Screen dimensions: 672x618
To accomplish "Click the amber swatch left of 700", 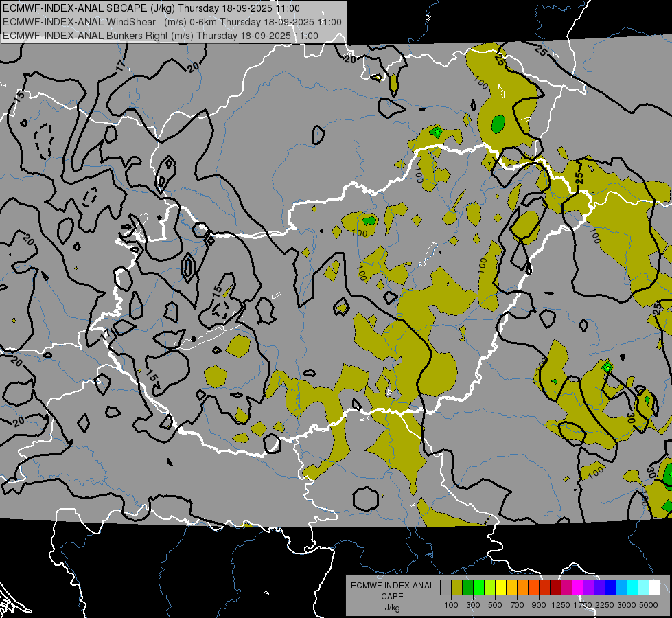I will click(x=511, y=588).
